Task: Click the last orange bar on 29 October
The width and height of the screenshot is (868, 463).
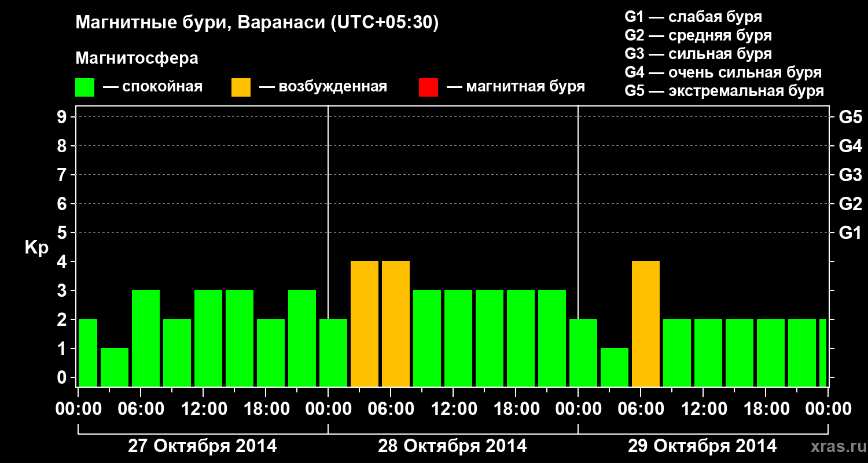Action: coord(646,324)
